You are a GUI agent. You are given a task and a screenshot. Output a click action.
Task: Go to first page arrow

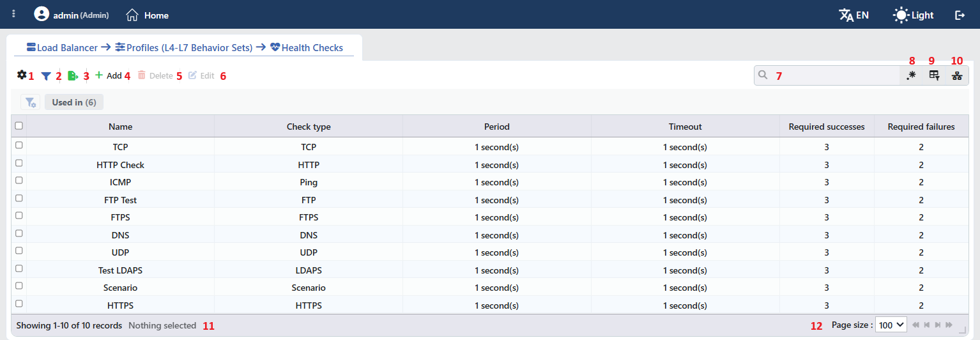[916, 325]
